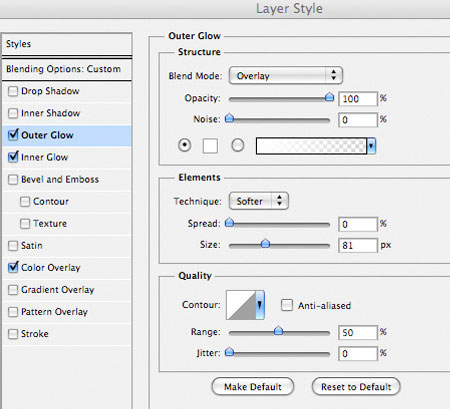Select the solid color radio button
The image size is (450, 409).
185,145
